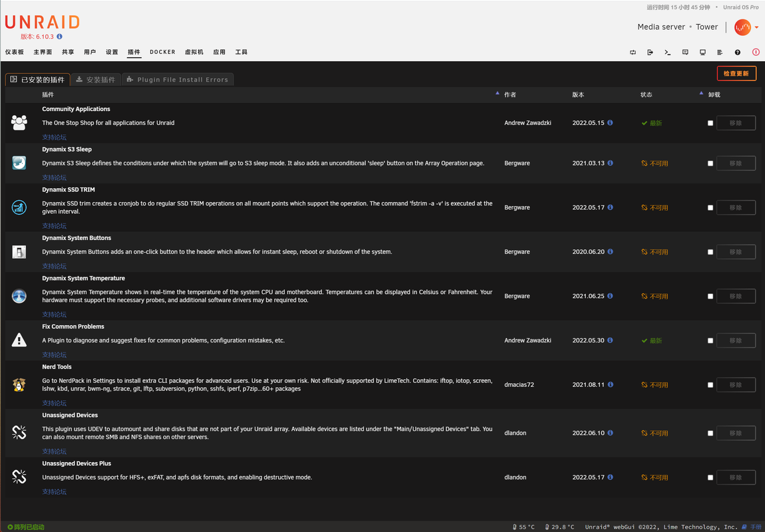Show version info for System Buttons 2020.06.20
Screen dimensions: 765x532
click(x=610, y=251)
